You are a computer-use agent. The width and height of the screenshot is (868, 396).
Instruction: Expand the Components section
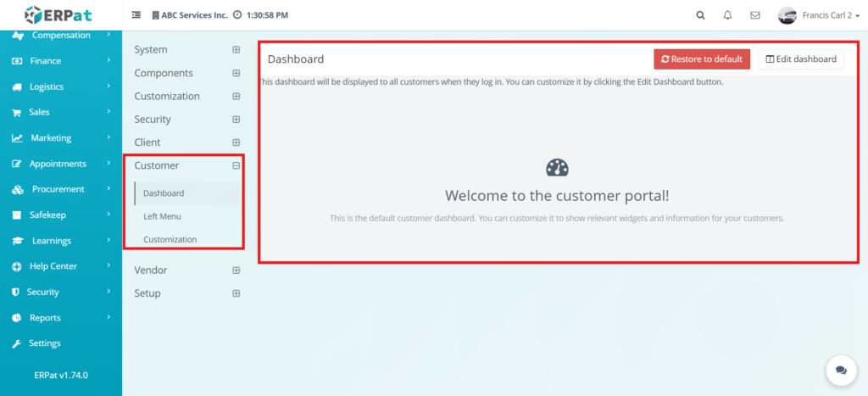point(236,73)
